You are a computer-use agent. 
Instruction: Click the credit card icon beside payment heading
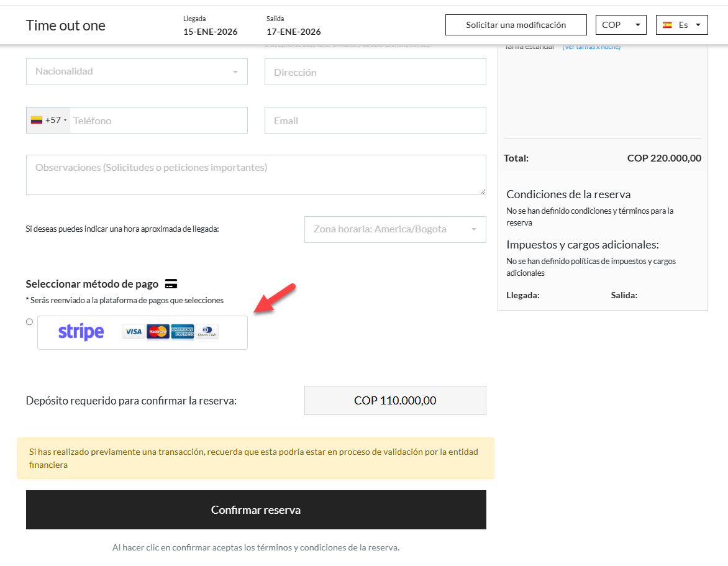(x=171, y=284)
